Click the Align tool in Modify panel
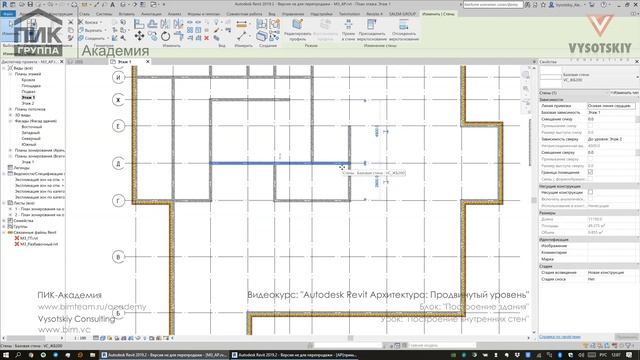This screenshot has width=640, height=360. point(139,24)
